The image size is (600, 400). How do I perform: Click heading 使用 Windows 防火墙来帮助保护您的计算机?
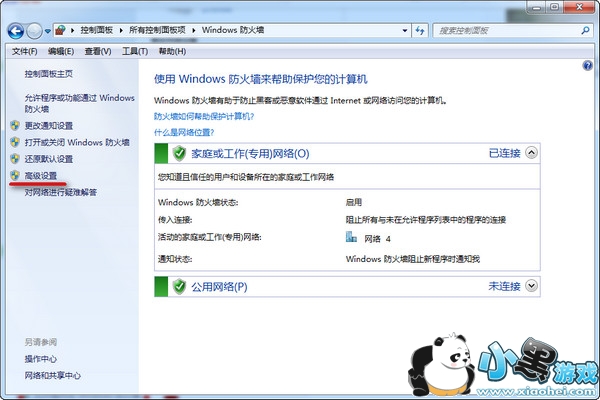click(261, 79)
